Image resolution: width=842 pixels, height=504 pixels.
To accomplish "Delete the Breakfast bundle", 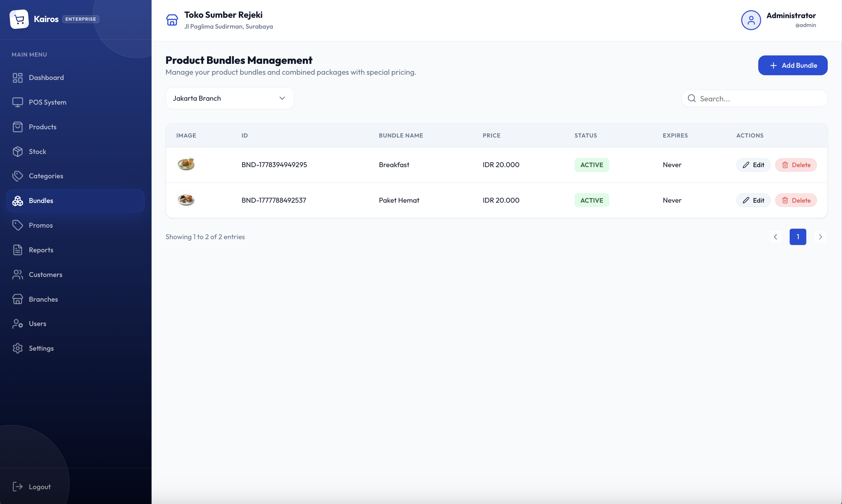I will [796, 165].
